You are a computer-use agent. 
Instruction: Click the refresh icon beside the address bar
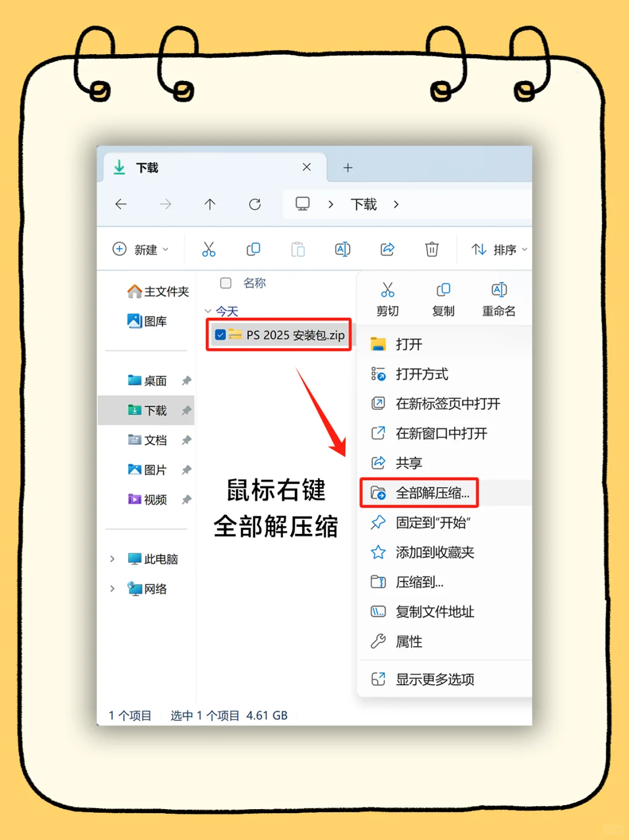coord(255,204)
